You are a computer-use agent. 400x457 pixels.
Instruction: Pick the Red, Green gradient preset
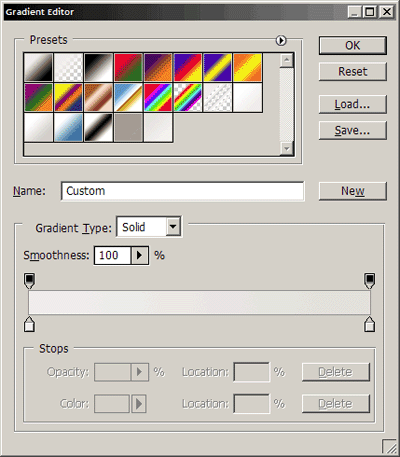[x=128, y=67]
